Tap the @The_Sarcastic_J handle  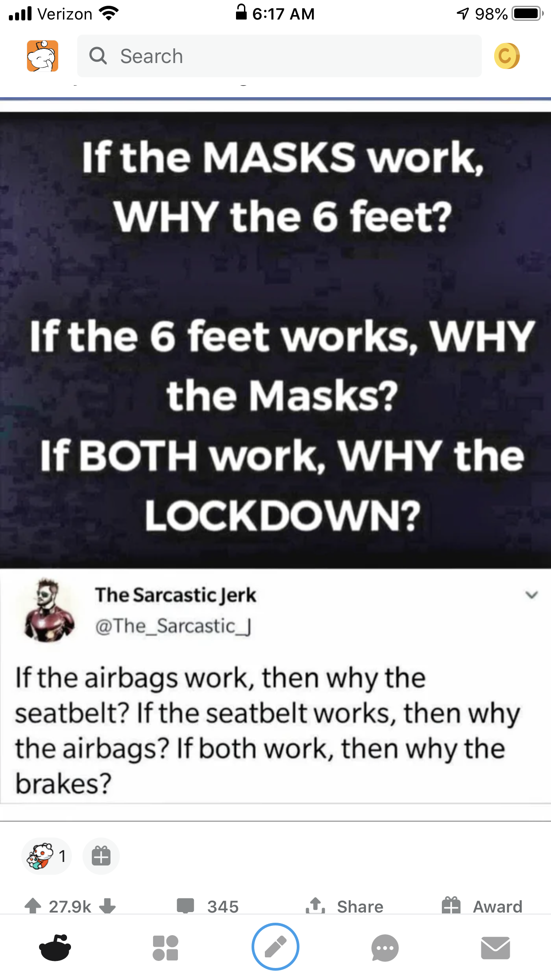[173, 626]
